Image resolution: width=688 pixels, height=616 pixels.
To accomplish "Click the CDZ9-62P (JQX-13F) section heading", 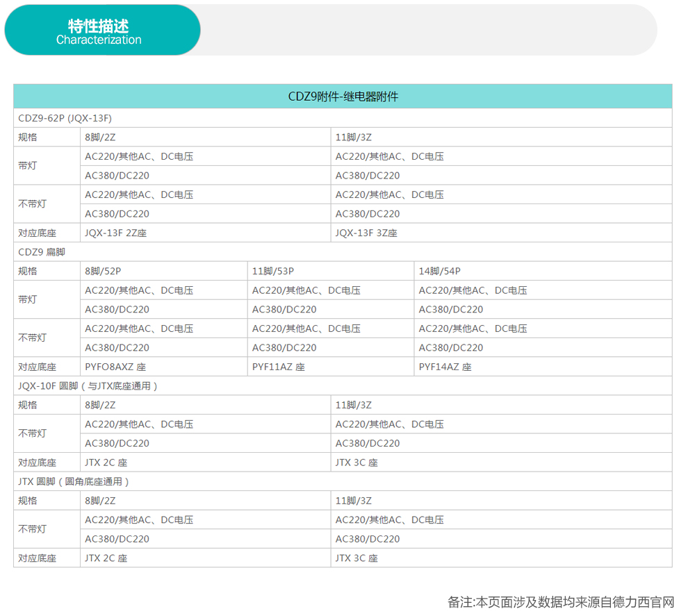I will [x=65, y=118].
